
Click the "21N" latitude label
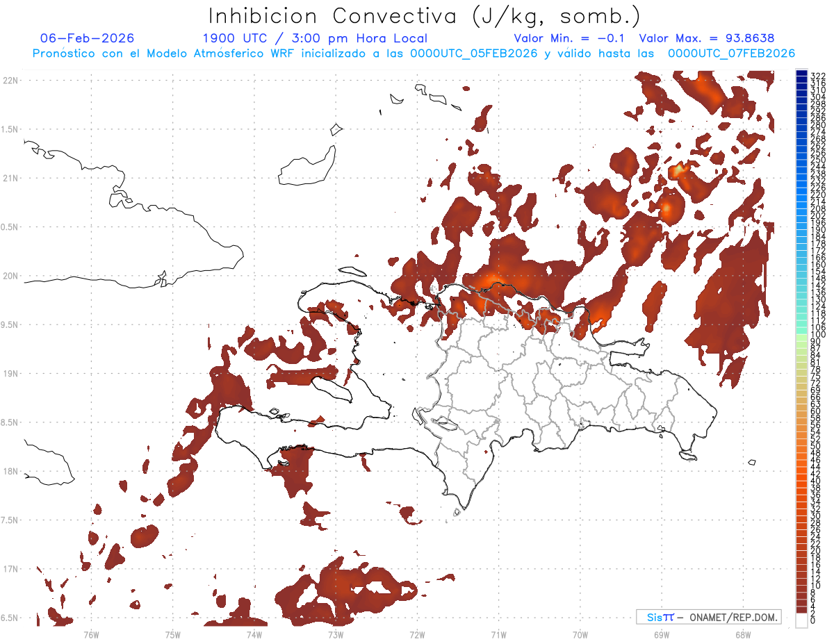10,179
